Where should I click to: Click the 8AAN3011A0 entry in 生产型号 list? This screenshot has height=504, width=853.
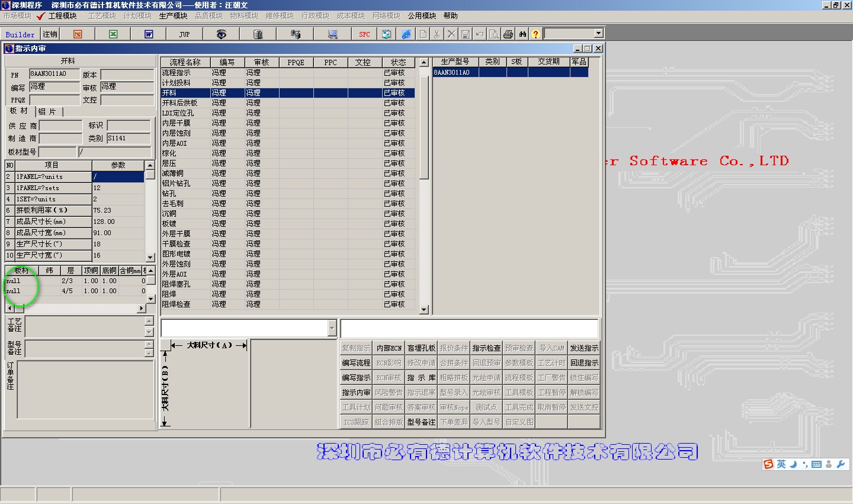(455, 72)
